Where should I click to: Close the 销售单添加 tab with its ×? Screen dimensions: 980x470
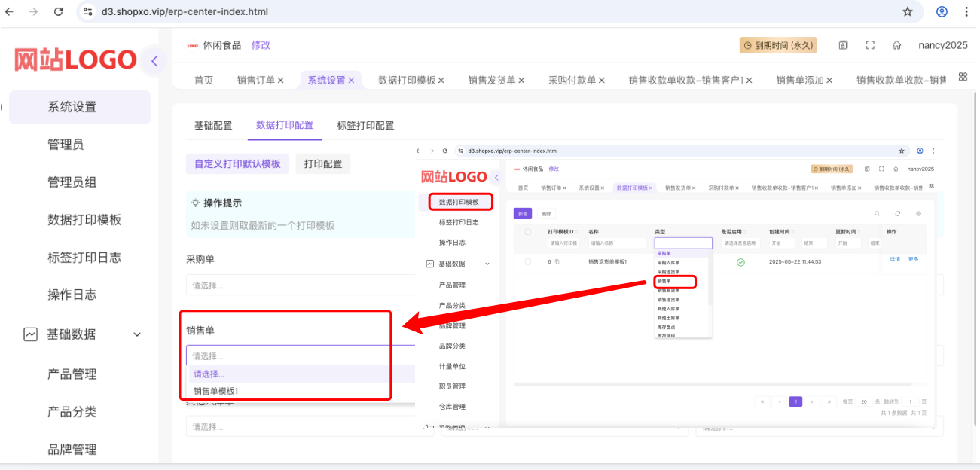[829, 80]
